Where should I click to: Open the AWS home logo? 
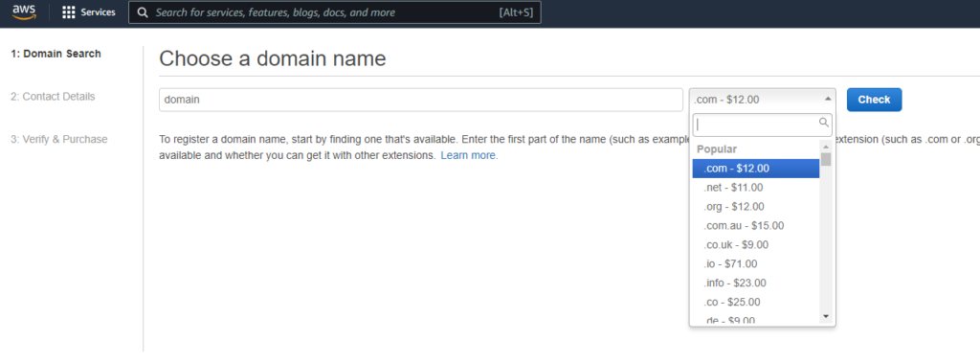click(x=23, y=12)
